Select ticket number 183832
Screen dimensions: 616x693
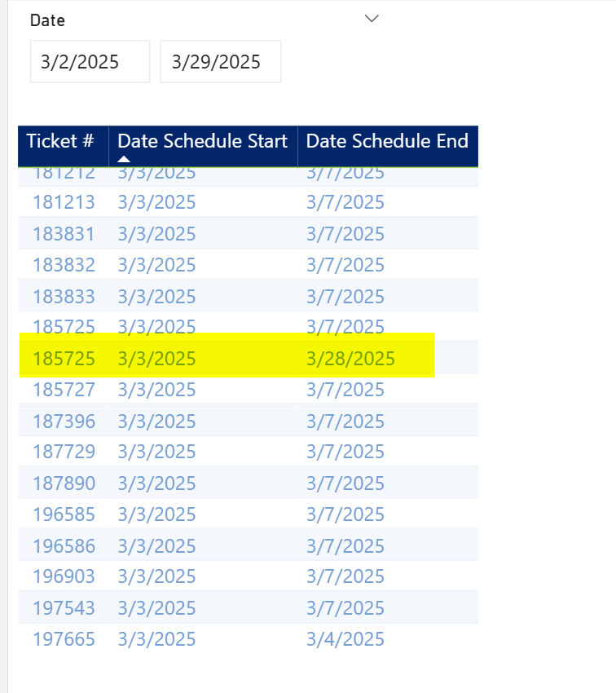click(x=64, y=265)
